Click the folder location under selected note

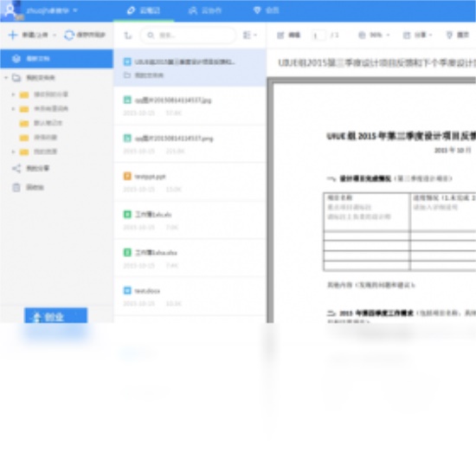coord(144,75)
